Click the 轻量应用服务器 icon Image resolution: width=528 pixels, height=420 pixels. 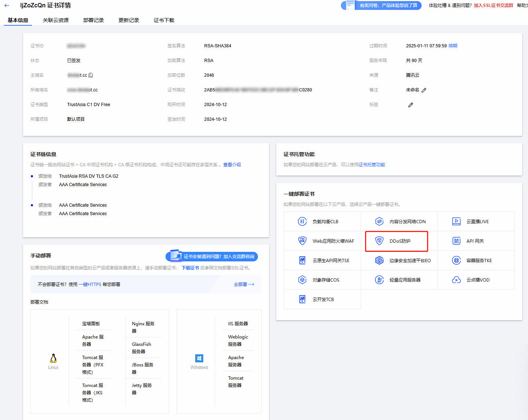(x=379, y=280)
